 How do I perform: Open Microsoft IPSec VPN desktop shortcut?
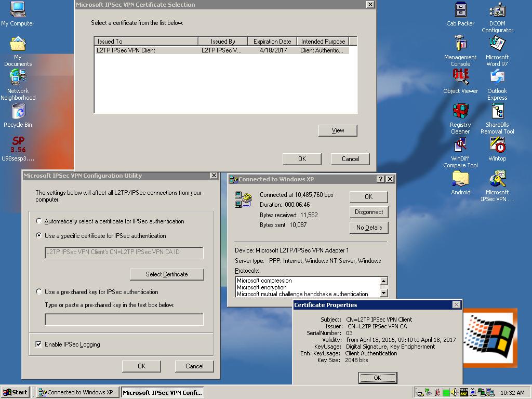coord(497,180)
